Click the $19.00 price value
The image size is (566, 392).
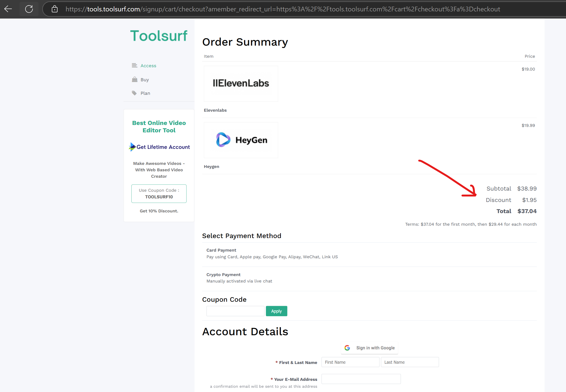pos(528,69)
